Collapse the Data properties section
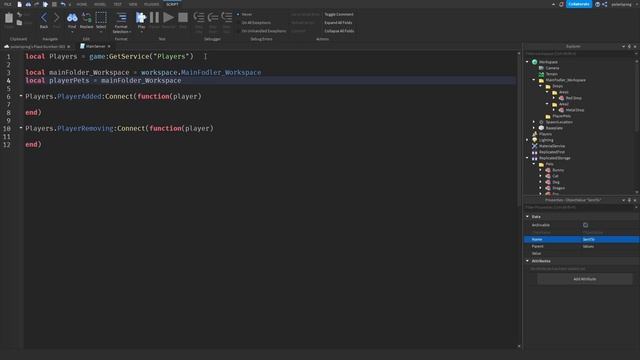The height and width of the screenshot is (360, 640). (527, 216)
